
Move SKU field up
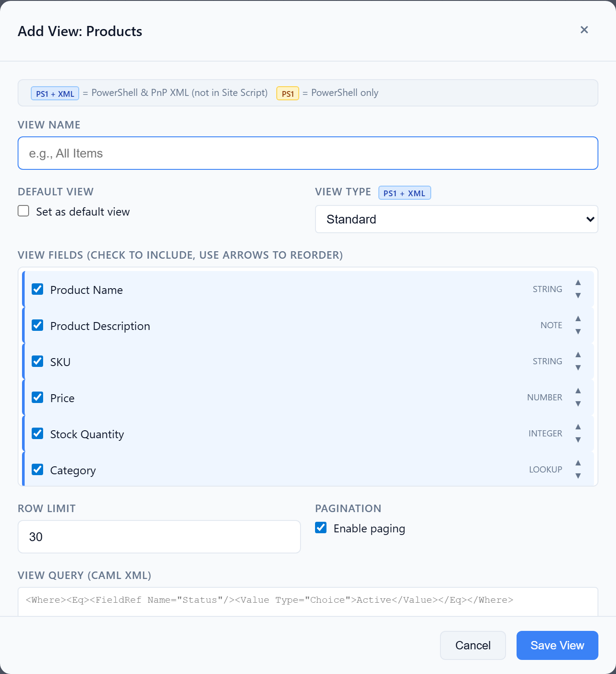(x=578, y=355)
